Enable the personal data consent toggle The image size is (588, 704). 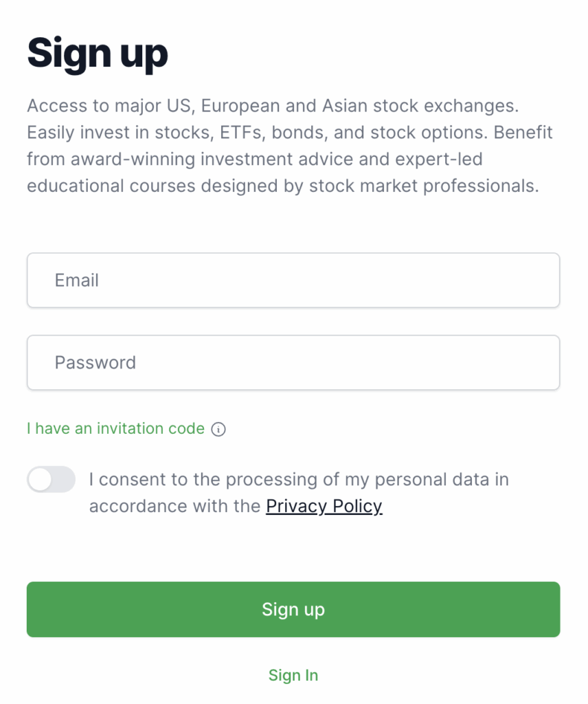click(x=51, y=479)
